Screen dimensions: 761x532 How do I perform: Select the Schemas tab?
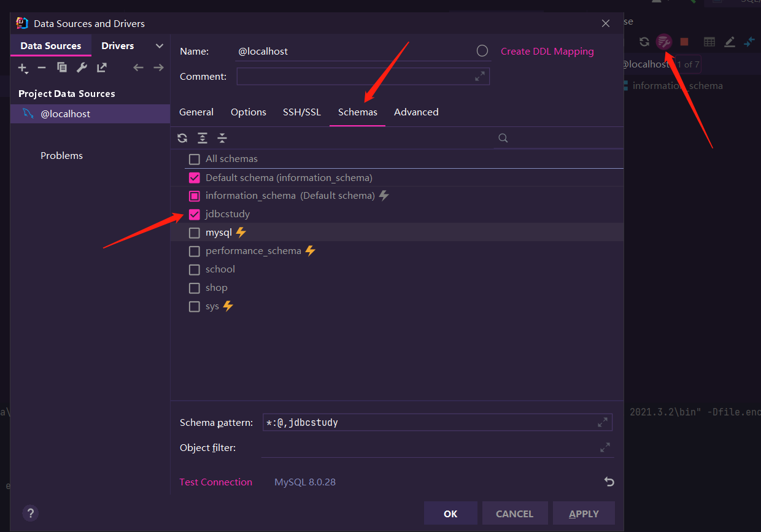point(358,112)
